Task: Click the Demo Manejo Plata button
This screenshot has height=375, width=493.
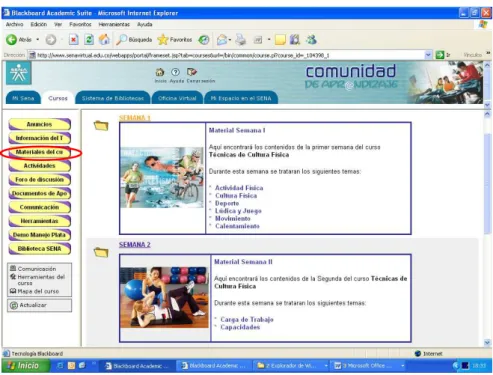Action: [40, 235]
